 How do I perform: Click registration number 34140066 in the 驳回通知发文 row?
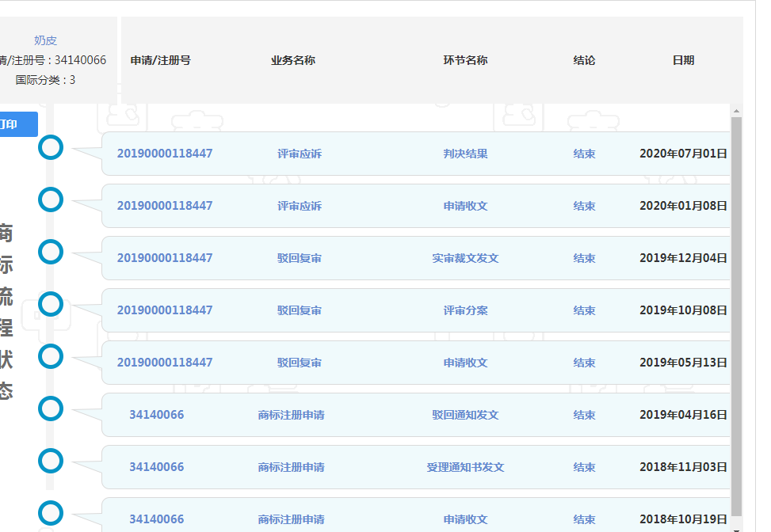(x=155, y=415)
